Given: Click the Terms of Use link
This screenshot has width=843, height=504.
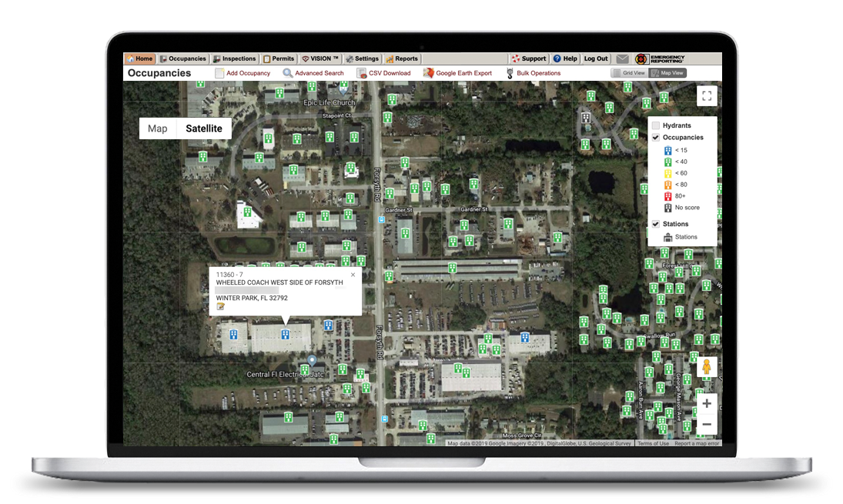Looking at the screenshot, I should (x=653, y=443).
